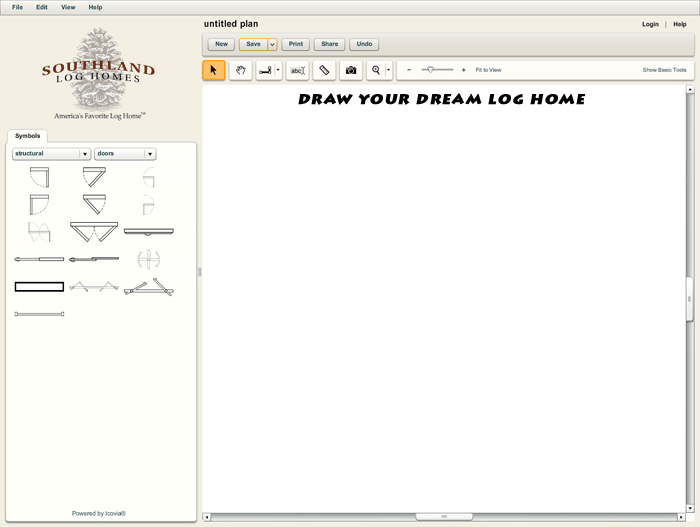Pick the flat garage door symbol
This screenshot has height=527, width=700.
149,231
